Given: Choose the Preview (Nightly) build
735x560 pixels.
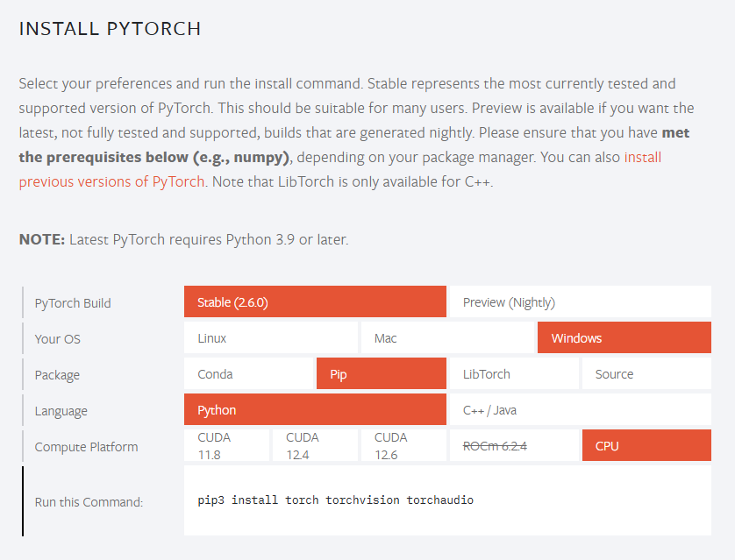Looking at the screenshot, I should click(x=581, y=302).
